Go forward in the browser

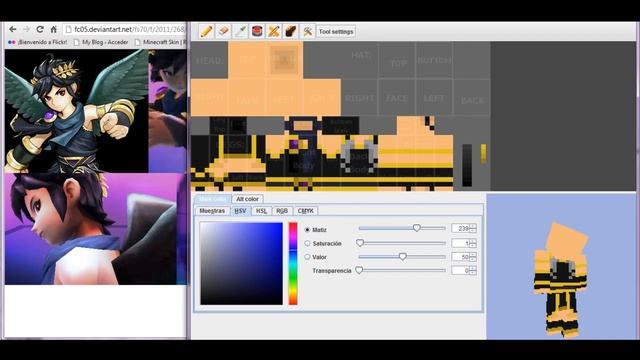pyautogui.click(x=27, y=29)
